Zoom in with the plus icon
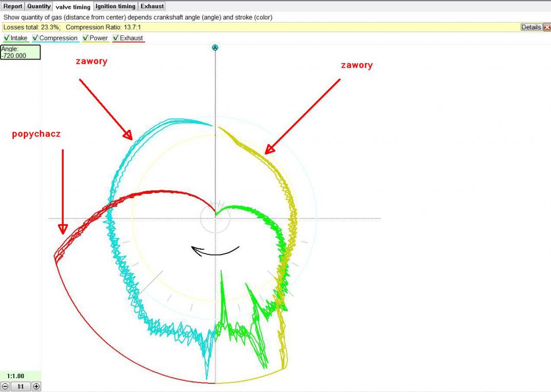The image size is (551, 392). (36, 386)
